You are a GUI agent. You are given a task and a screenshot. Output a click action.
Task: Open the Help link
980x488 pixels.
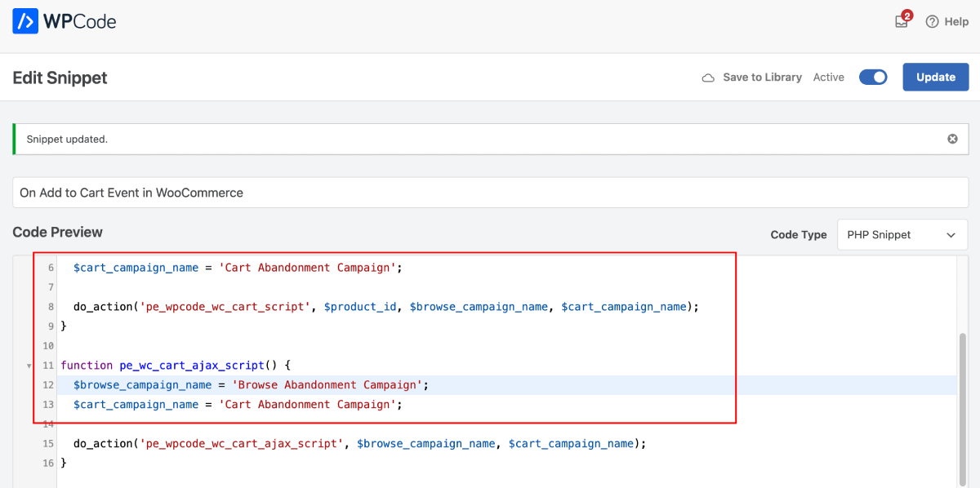[x=947, y=22]
